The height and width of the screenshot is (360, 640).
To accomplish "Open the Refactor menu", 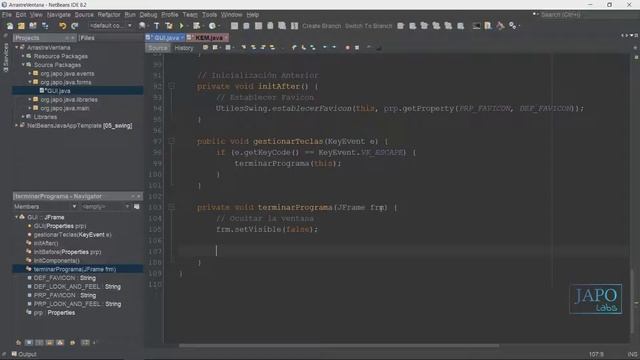I will coord(109,15).
